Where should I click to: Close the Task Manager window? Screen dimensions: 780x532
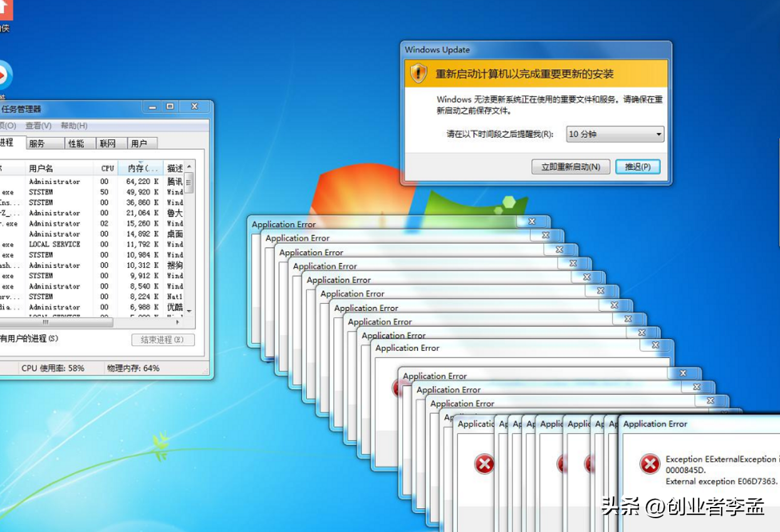(x=194, y=107)
